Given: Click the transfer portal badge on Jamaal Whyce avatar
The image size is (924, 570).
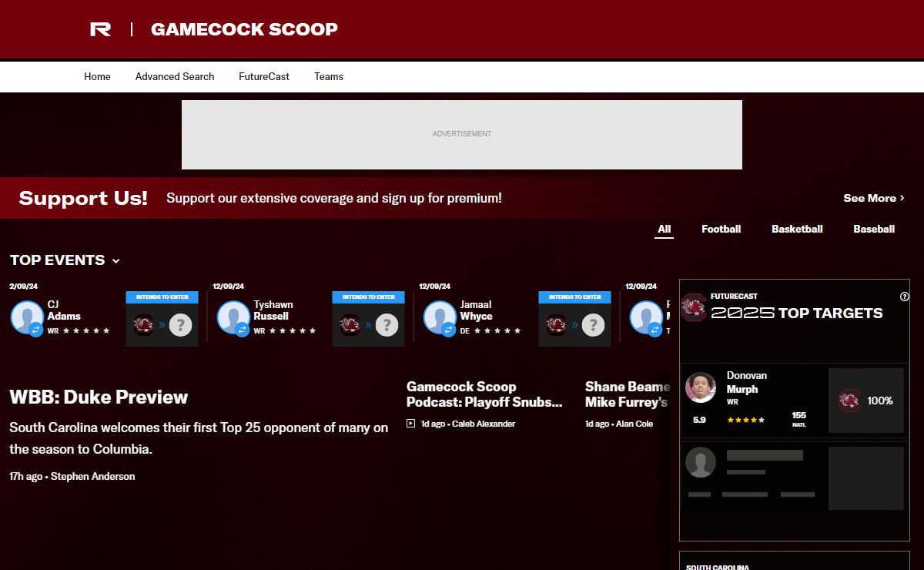Looking at the screenshot, I should tap(448, 330).
